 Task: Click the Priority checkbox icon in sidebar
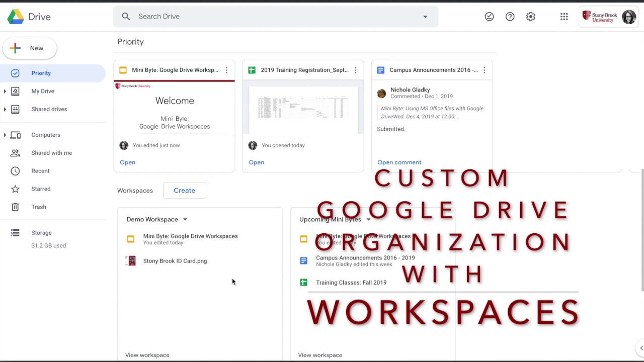point(15,73)
